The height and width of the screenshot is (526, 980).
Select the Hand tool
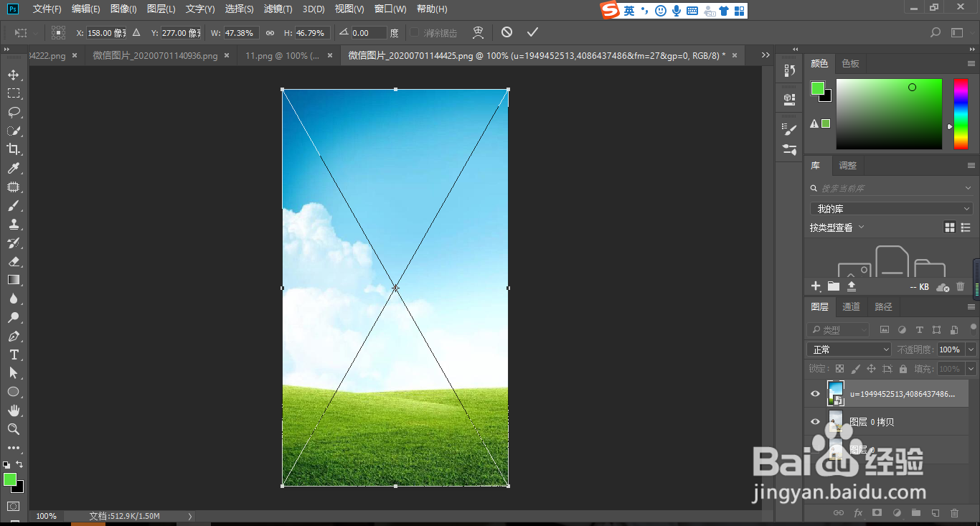pos(13,410)
